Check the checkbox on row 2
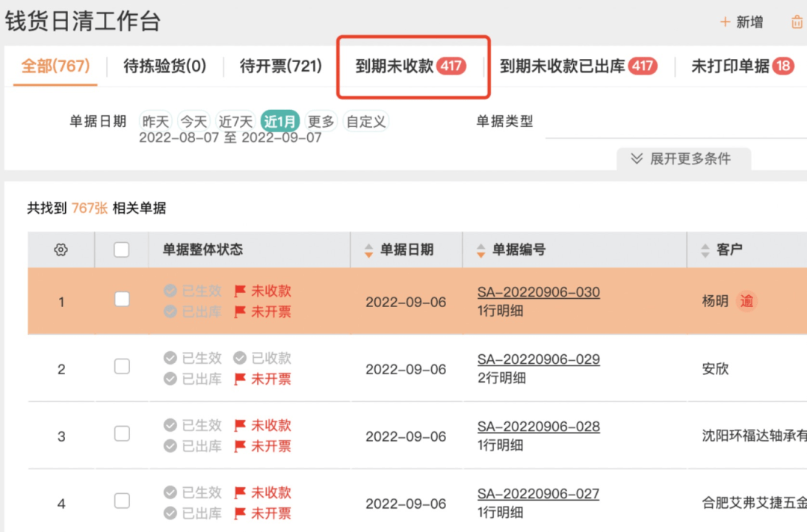 (122, 368)
